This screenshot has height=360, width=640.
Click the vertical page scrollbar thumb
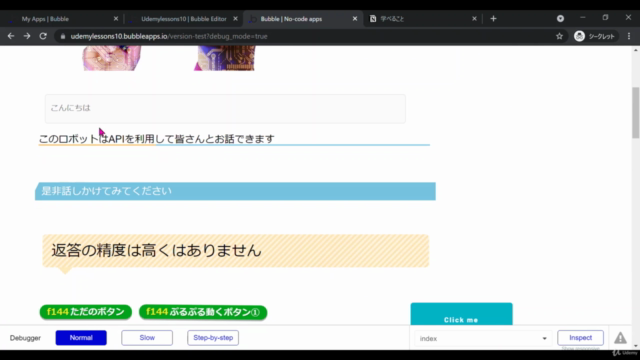point(636,112)
